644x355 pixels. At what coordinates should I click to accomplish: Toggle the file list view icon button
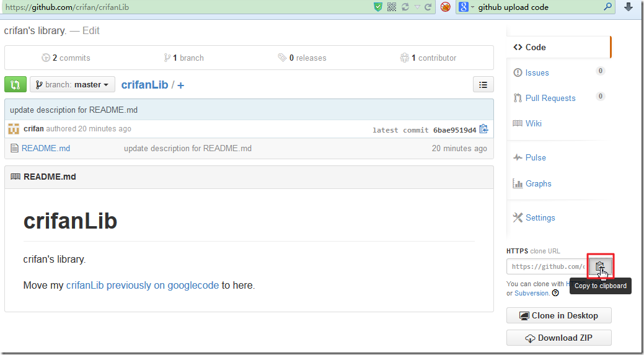(483, 85)
